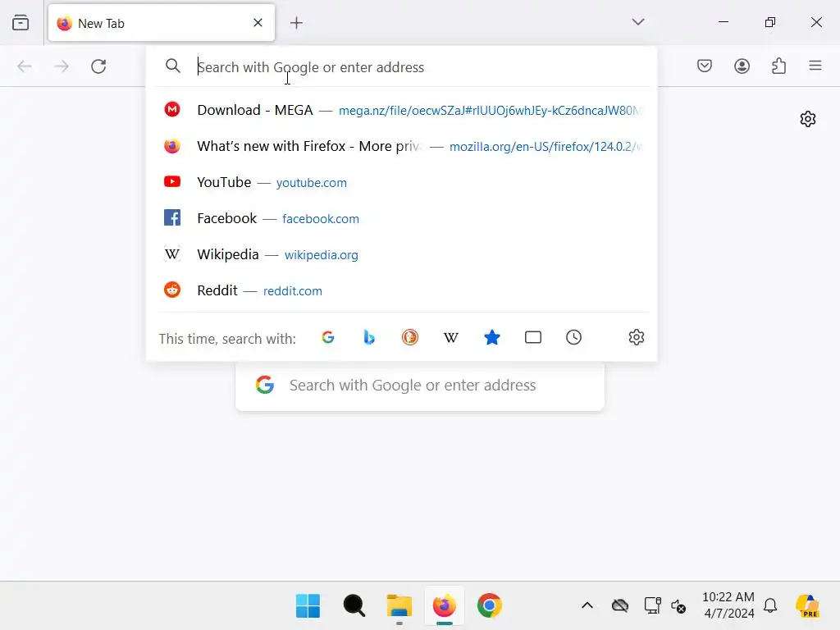Open Firefox View pinned tab icon
The height and width of the screenshot is (630, 840).
pyautogui.click(x=21, y=22)
